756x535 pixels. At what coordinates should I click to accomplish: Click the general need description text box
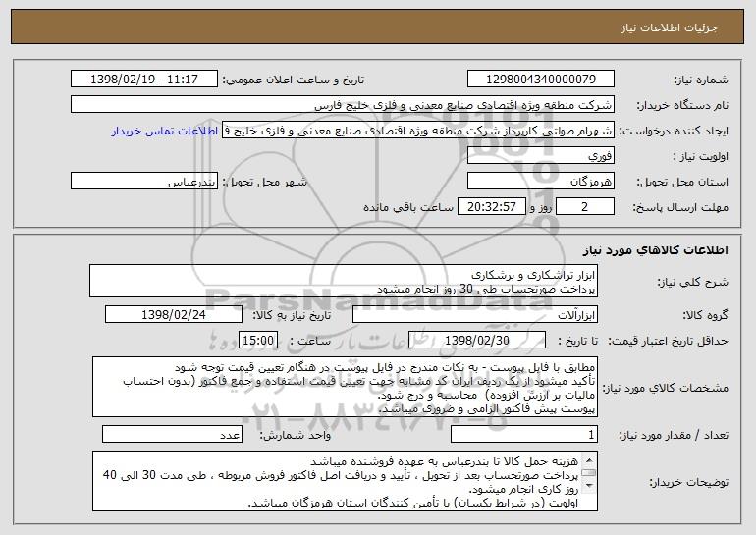tap(344, 281)
